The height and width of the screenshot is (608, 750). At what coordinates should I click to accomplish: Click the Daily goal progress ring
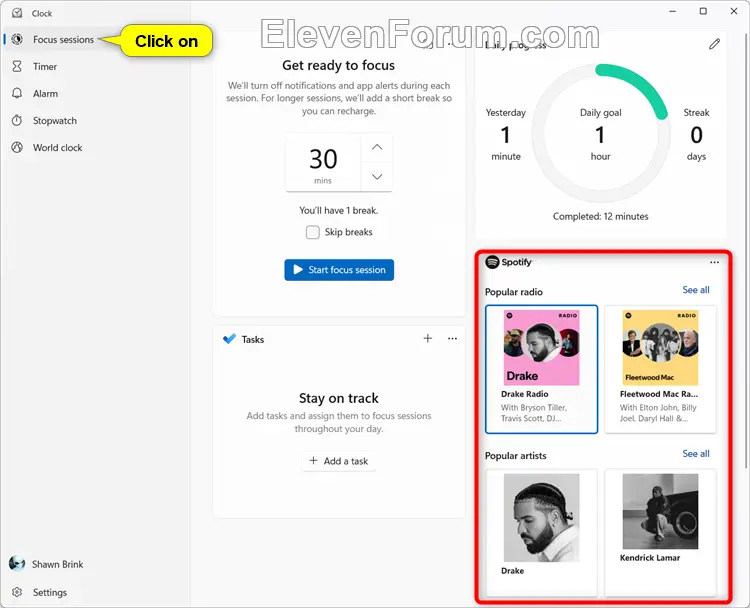point(601,133)
